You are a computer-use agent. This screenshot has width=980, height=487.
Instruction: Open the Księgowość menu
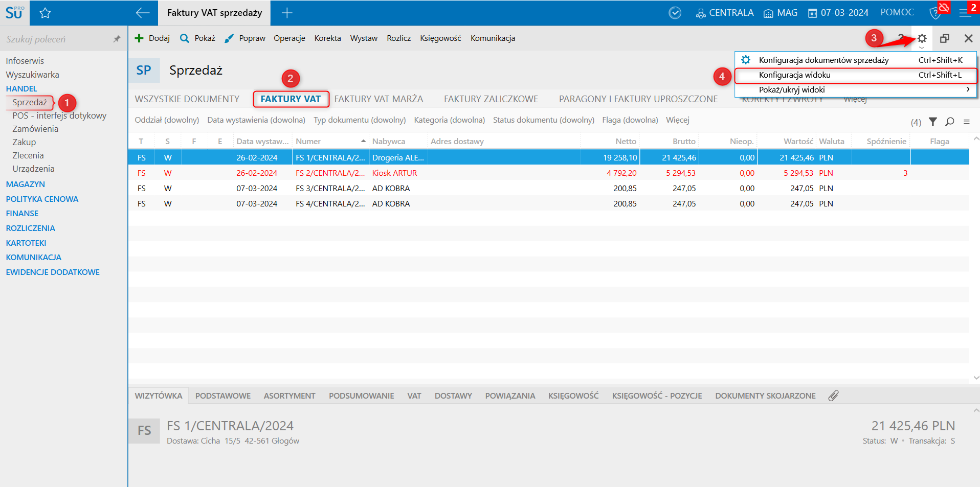tap(440, 38)
